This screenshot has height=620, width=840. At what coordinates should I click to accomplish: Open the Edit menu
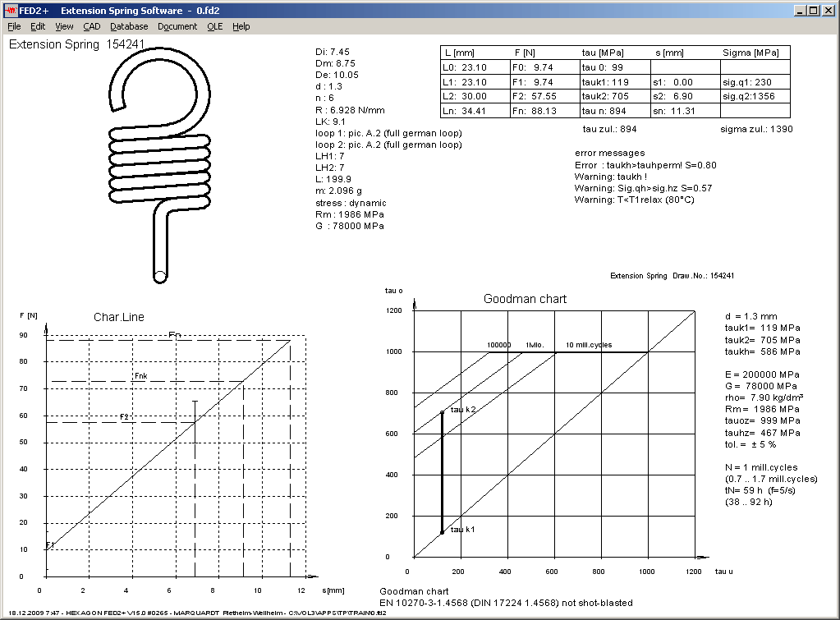(38, 26)
